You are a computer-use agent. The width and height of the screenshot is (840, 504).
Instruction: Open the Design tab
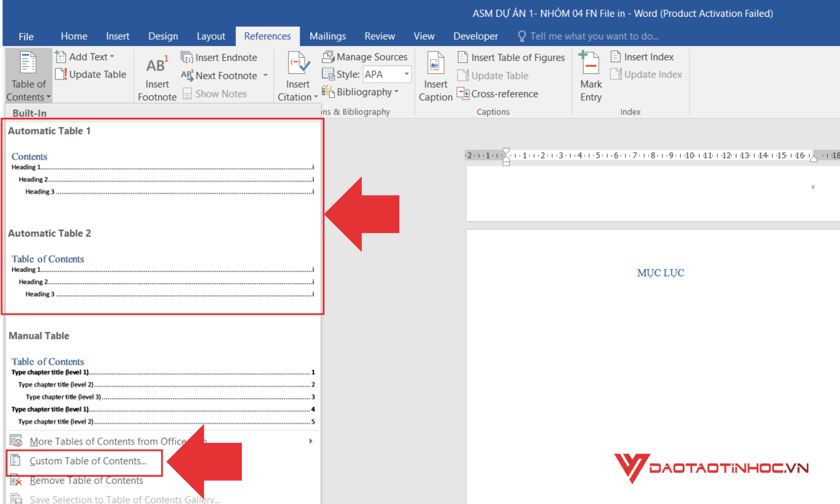[163, 36]
